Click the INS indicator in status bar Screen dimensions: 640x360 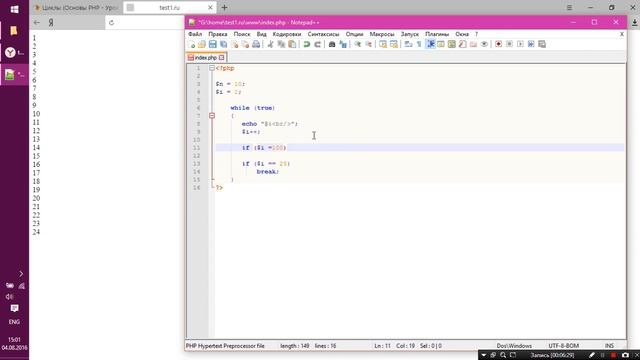(609, 346)
